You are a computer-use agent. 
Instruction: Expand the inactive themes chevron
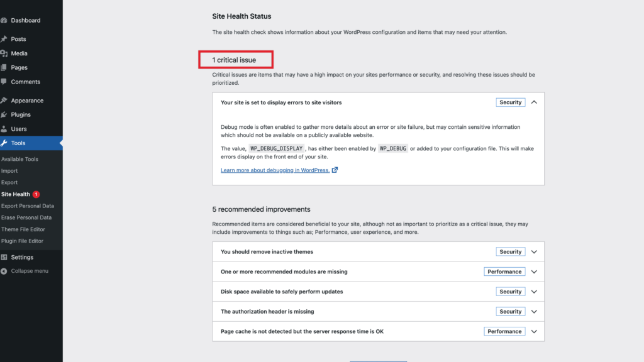[x=534, y=252]
